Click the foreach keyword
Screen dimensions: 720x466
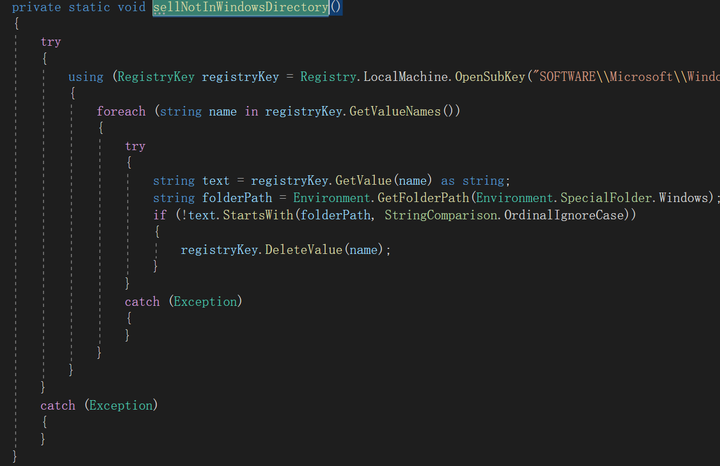(121, 111)
